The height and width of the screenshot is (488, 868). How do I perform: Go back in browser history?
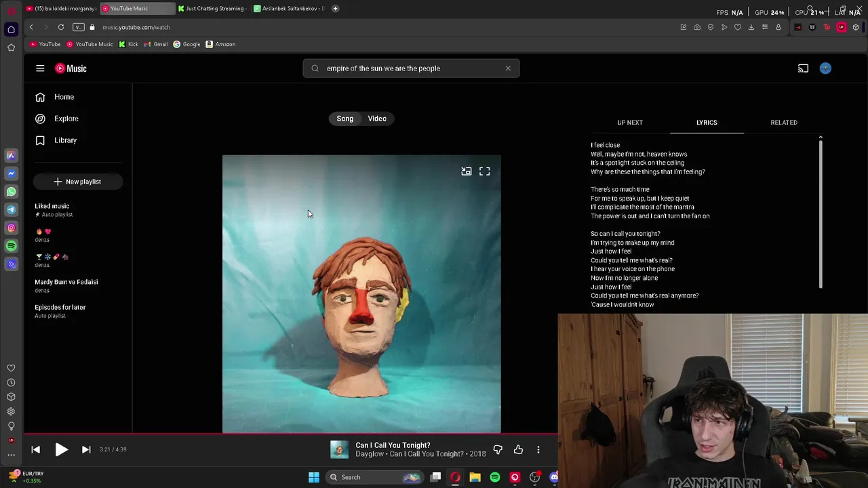click(x=31, y=27)
